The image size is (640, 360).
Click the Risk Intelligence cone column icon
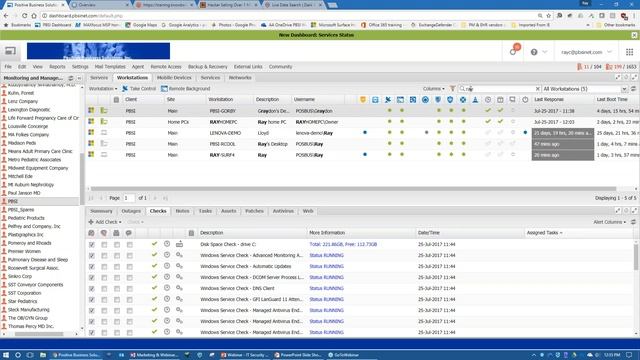pyautogui.click(x=475, y=100)
